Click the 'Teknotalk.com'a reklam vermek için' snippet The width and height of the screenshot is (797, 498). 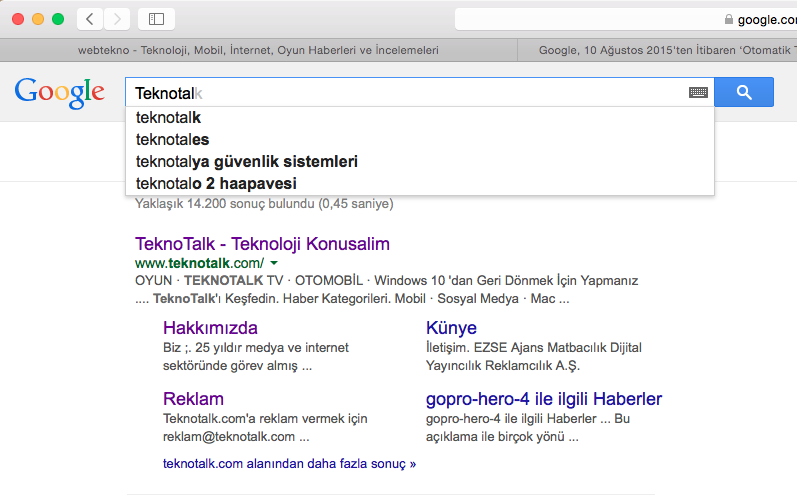[265, 428]
